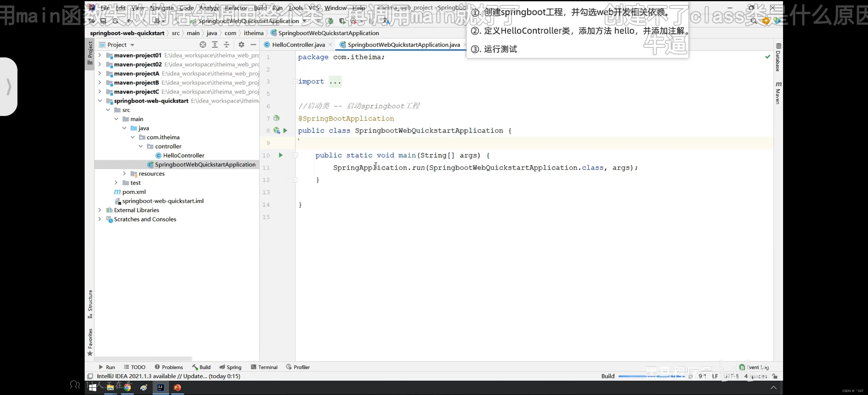
Task: Open the Navigate menu
Action: point(162,8)
